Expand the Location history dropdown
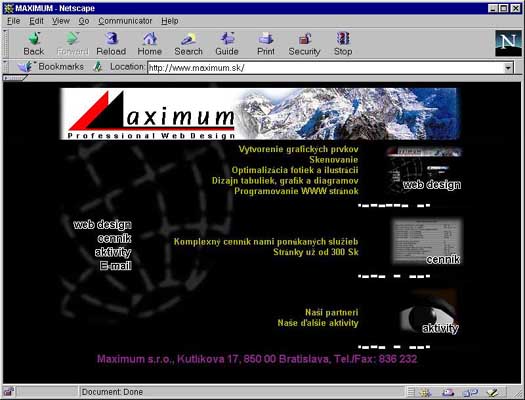This screenshot has height=400, width=525. (x=508, y=68)
